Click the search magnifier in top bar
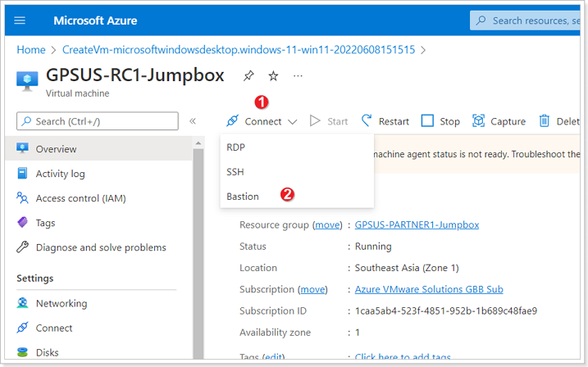588x367 pixels. [481, 20]
